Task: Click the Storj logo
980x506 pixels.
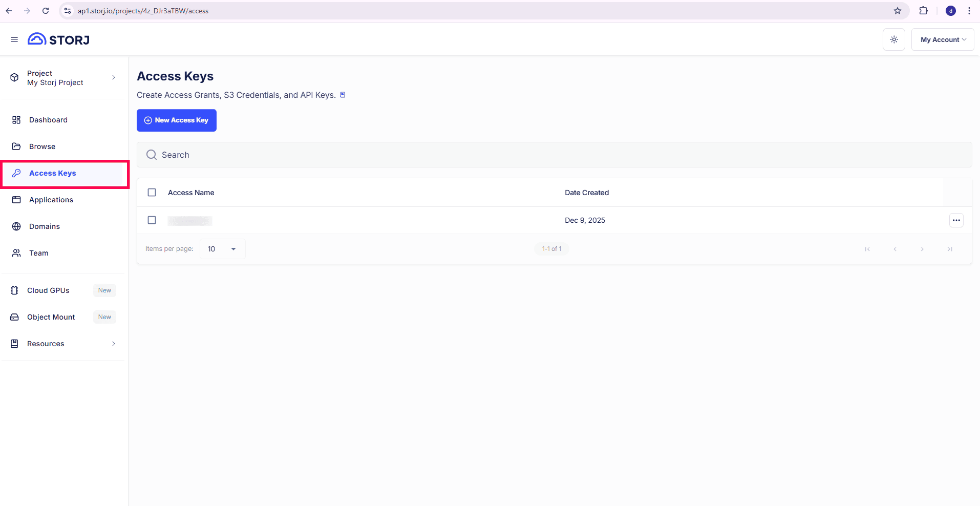Action: (x=58, y=39)
